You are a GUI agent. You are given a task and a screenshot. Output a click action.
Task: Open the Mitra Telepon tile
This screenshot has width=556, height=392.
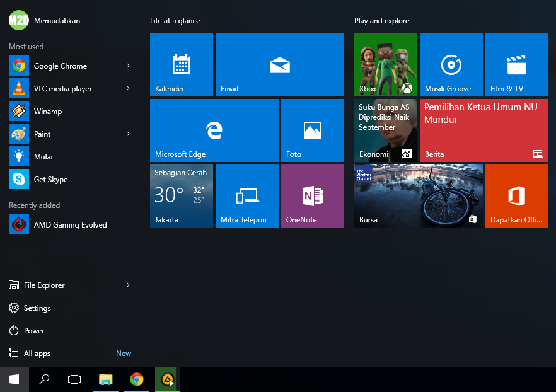click(246, 196)
